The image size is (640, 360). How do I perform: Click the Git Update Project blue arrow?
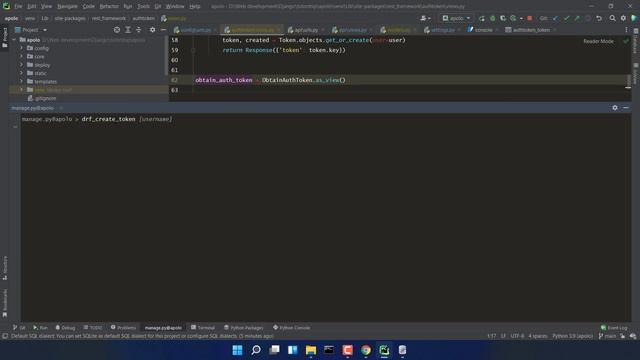pyautogui.click(x=556, y=18)
